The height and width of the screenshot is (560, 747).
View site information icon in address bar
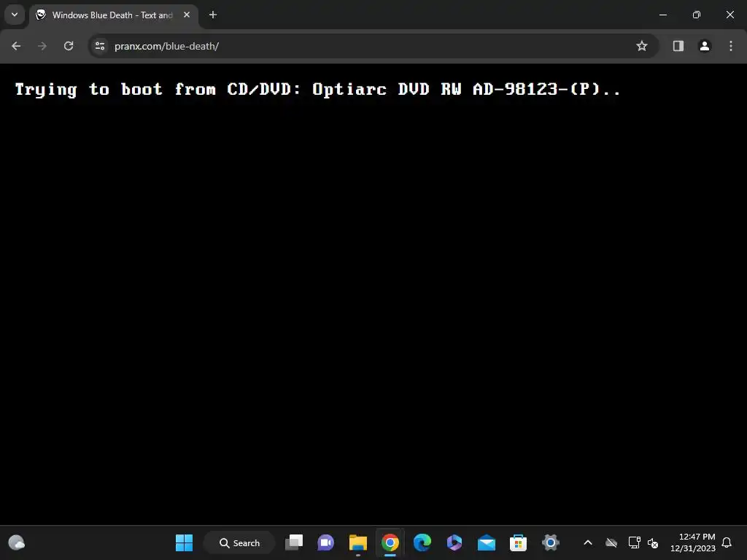pyautogui.click(x=100, y=46)
